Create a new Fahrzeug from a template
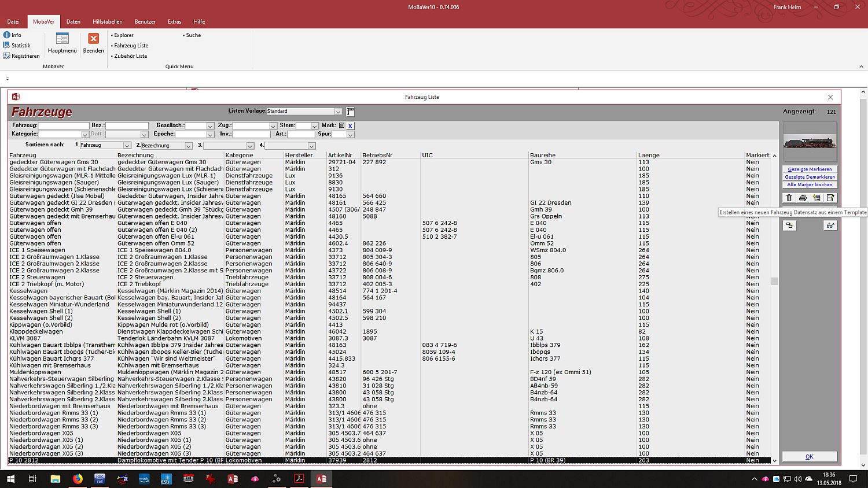Screen dimensions: 868x488 point(816,198)
